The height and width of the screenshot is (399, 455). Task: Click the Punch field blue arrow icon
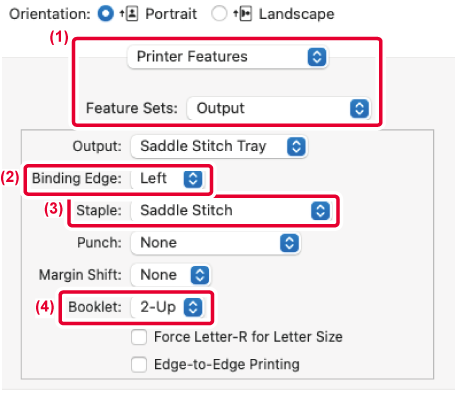coord(289,243)
